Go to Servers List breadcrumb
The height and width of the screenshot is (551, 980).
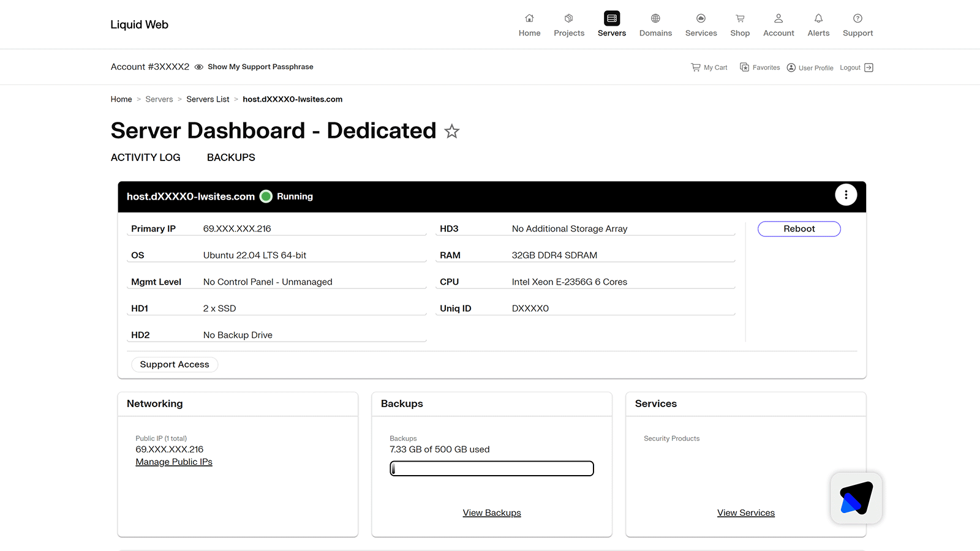point(208,99)
